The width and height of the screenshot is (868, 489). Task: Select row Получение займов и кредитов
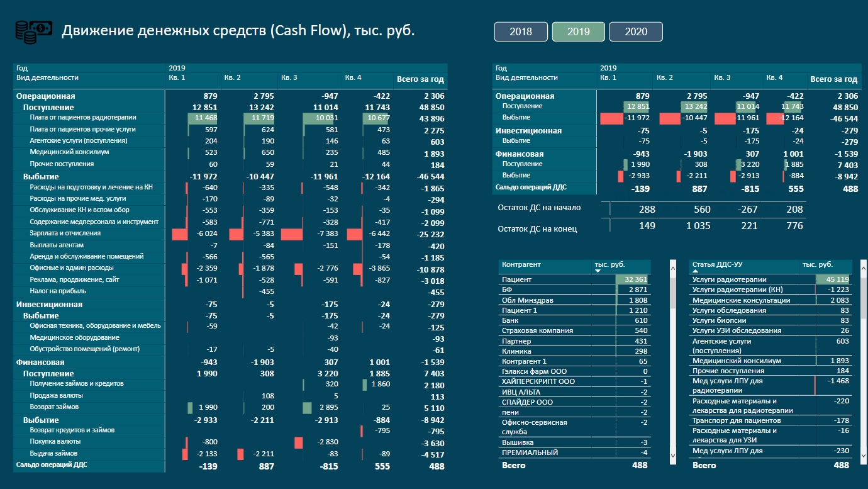point(230,384)
